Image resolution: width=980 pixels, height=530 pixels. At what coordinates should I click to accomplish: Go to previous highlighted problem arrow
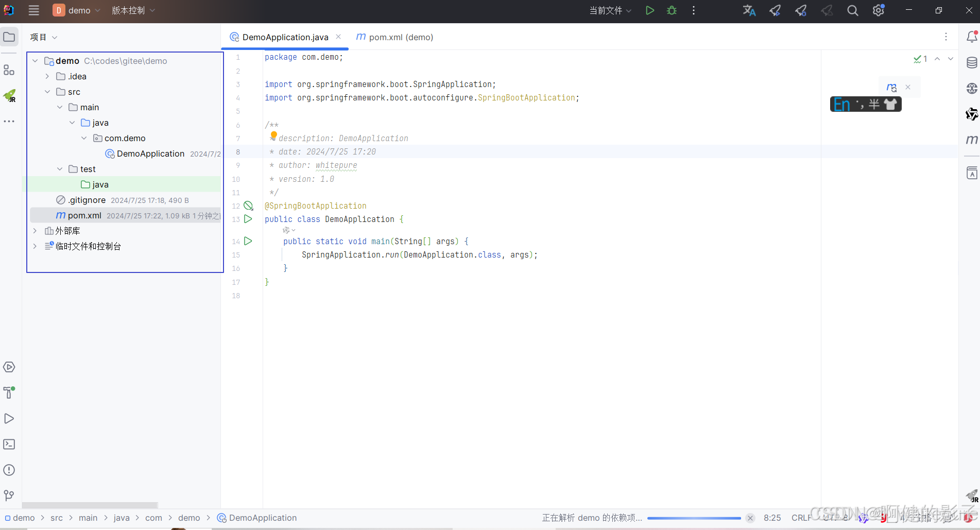(937, 59)
